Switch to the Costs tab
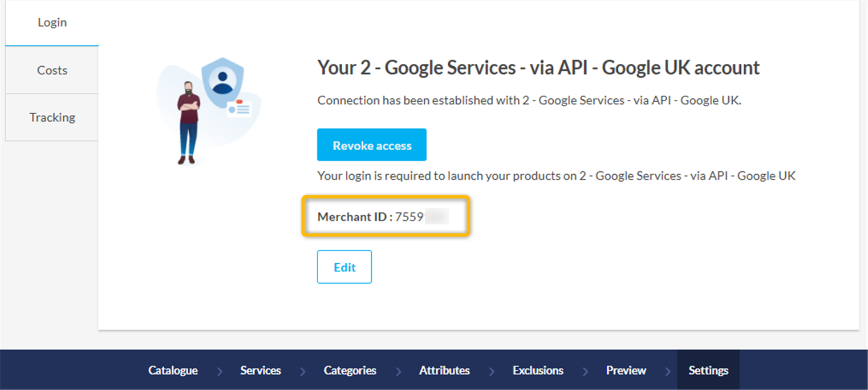 tap(52, 70)
